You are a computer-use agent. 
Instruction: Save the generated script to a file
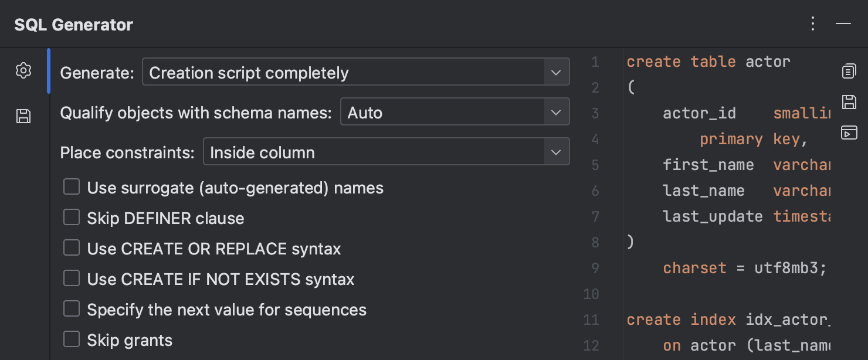coord(849,101)
